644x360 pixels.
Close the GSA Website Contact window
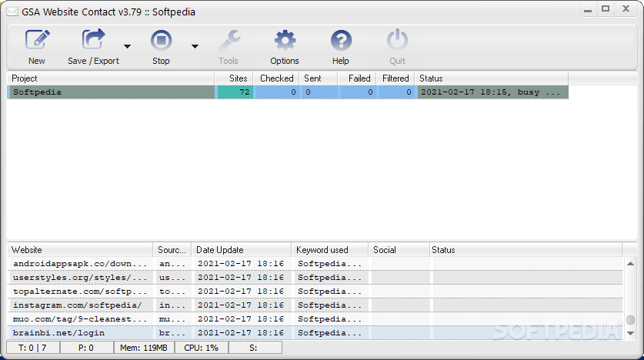pyautogui.click(x=626, y=9)
